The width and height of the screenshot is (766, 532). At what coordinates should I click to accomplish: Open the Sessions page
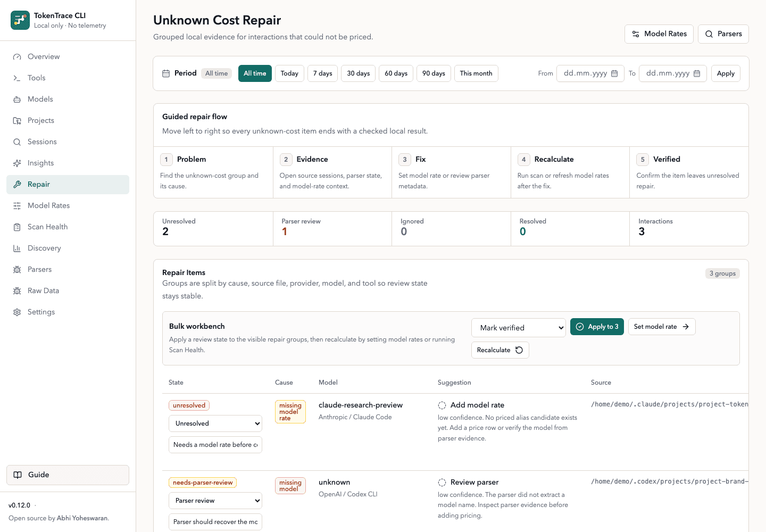(68, 142)
